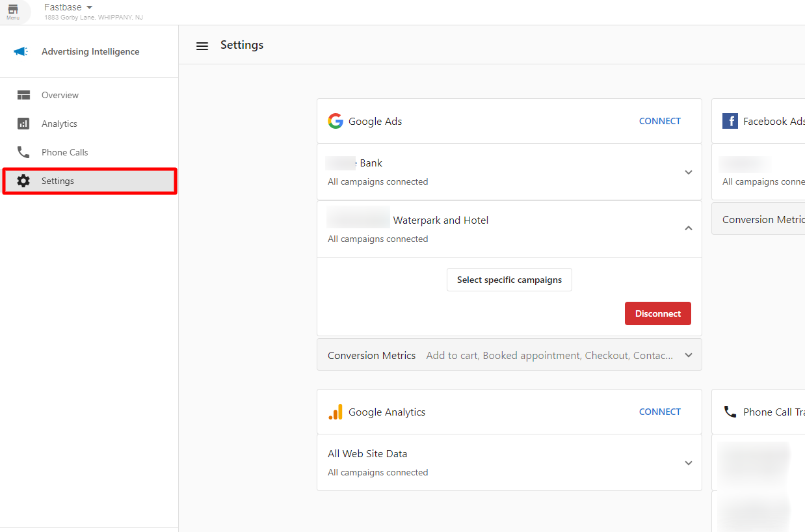Select the Analytics sidebar icon
Image resolution: width=805 pixels, height=532 pixels.
click(24, 123)
